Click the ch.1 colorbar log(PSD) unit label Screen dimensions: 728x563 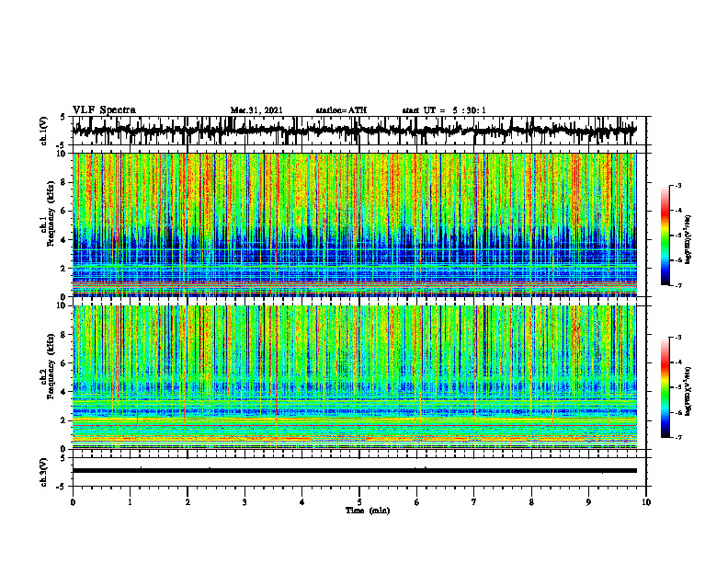(x=688, y=240)
